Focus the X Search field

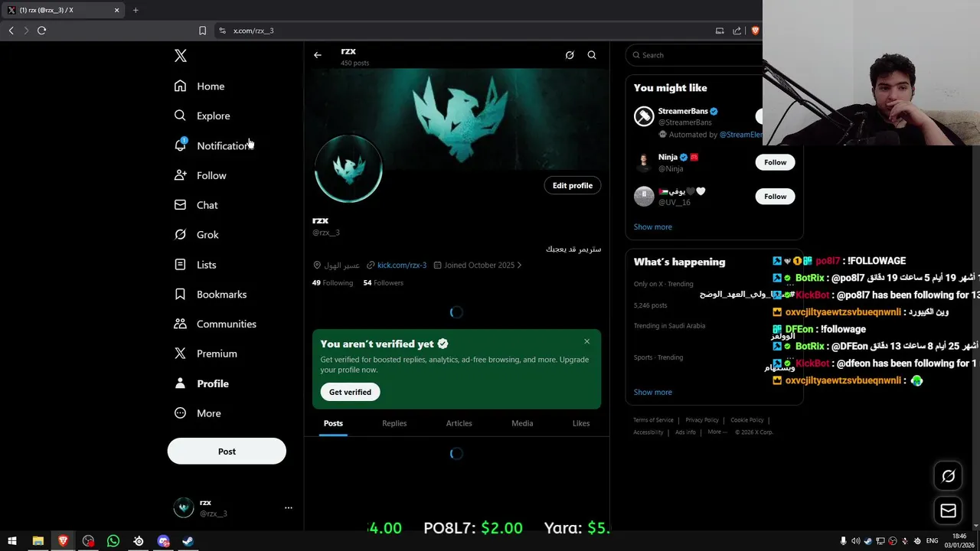[x=694, y=55]
